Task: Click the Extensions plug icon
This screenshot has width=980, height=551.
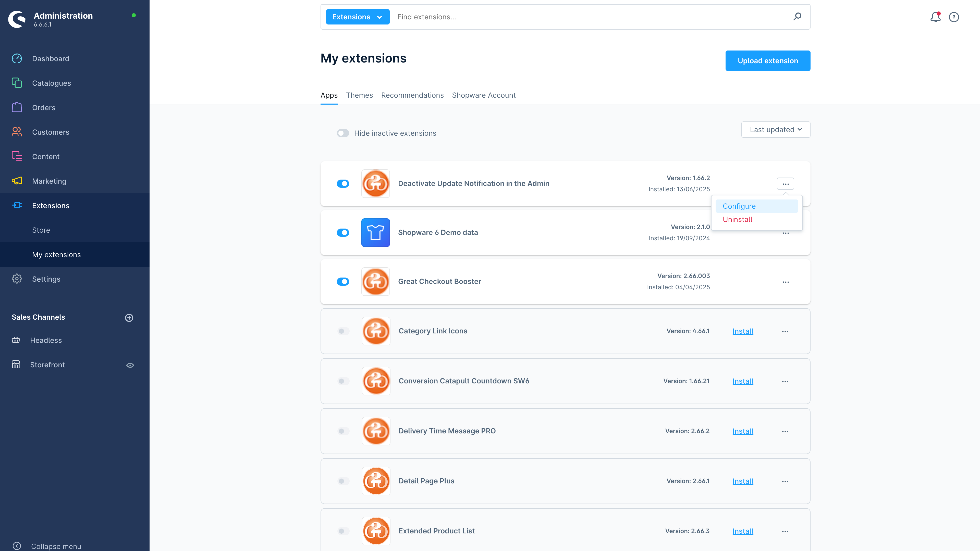Action: (17, 205)
